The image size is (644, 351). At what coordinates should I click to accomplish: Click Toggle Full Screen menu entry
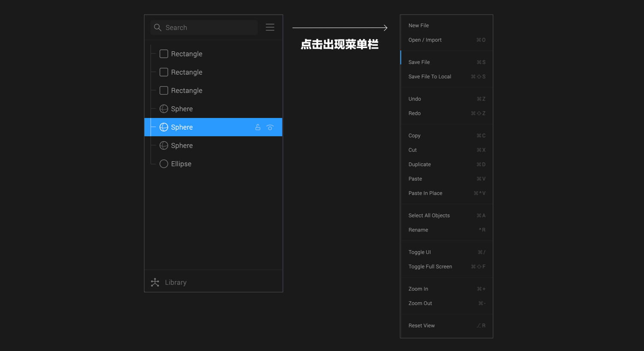click(x=430, y=266)
